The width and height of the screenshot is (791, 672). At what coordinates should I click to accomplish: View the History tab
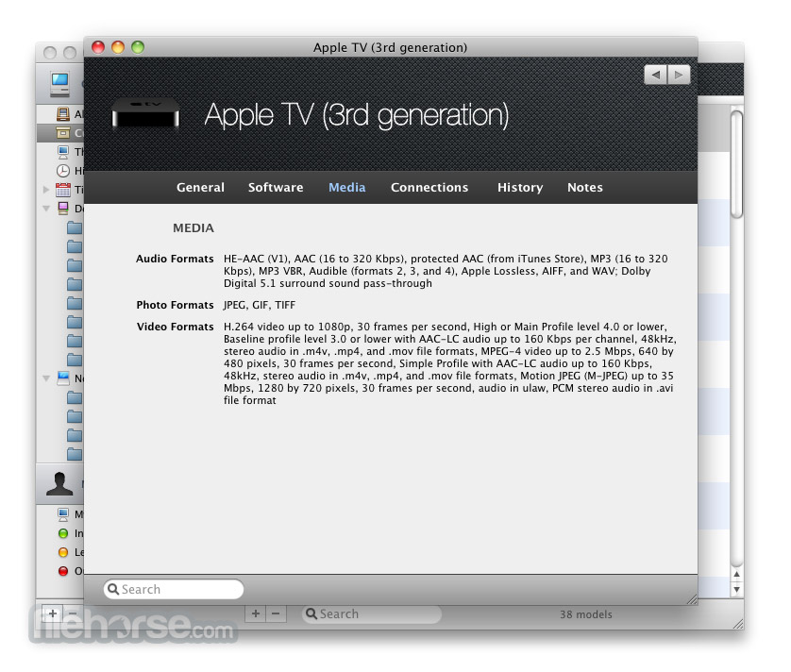520,187
